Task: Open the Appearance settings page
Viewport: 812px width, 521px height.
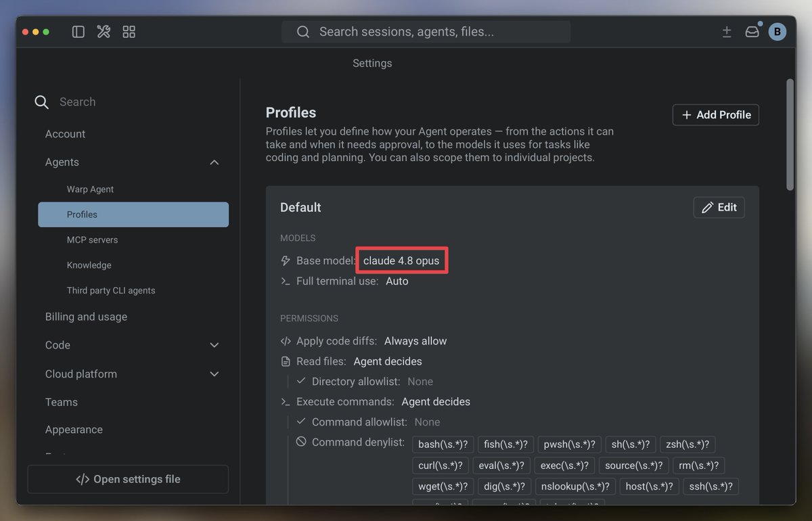Action: [x=74, y=430]
